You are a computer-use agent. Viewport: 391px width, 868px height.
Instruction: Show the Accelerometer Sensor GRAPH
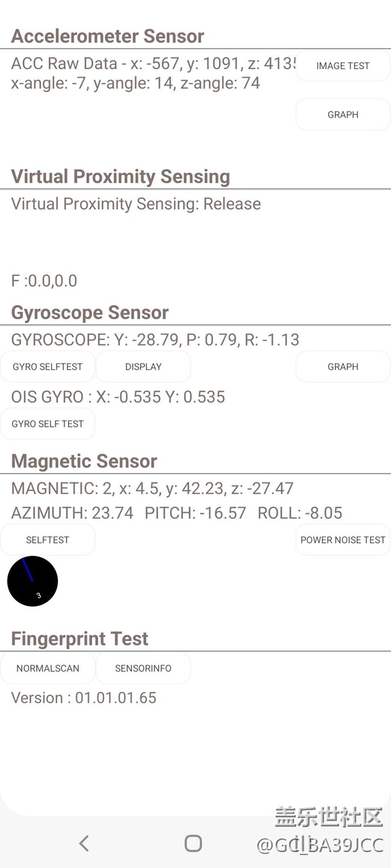(343, 115)
